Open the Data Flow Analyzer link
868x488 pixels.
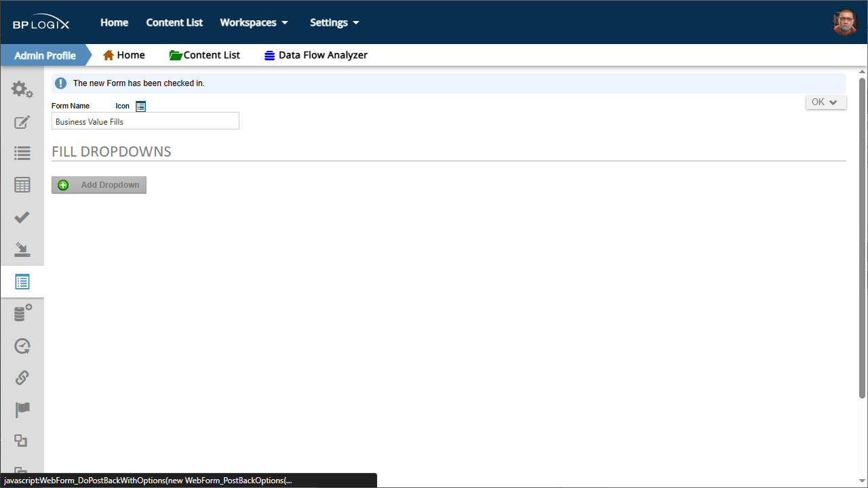click(316, 55)
